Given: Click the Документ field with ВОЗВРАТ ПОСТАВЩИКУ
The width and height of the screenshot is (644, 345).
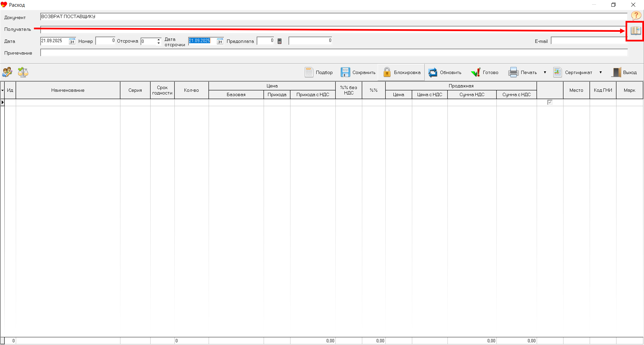Looking at the screenshot, I should click(x=334, y=16).
